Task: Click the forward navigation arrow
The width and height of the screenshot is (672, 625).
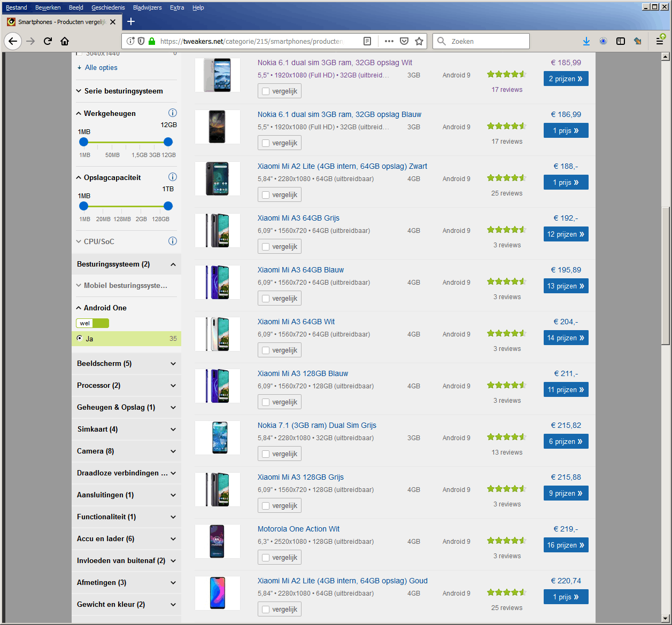Action: click(30, 41)
